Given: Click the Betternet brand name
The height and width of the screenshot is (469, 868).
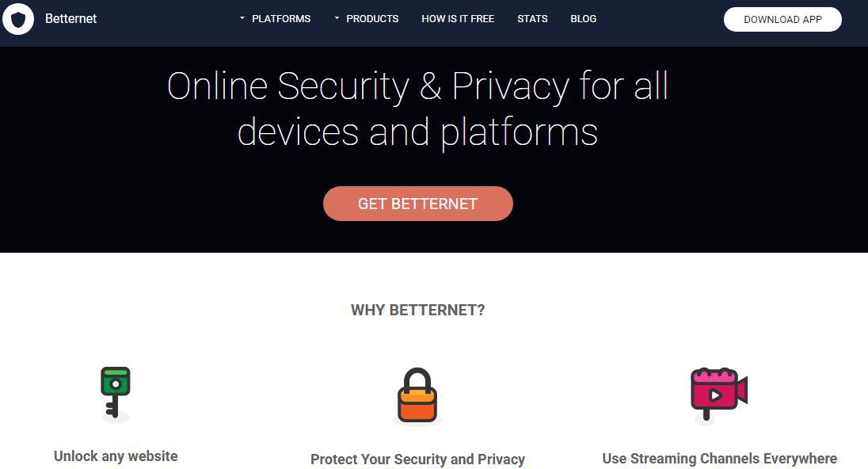Looking at the screenshot, I should 70,19.
